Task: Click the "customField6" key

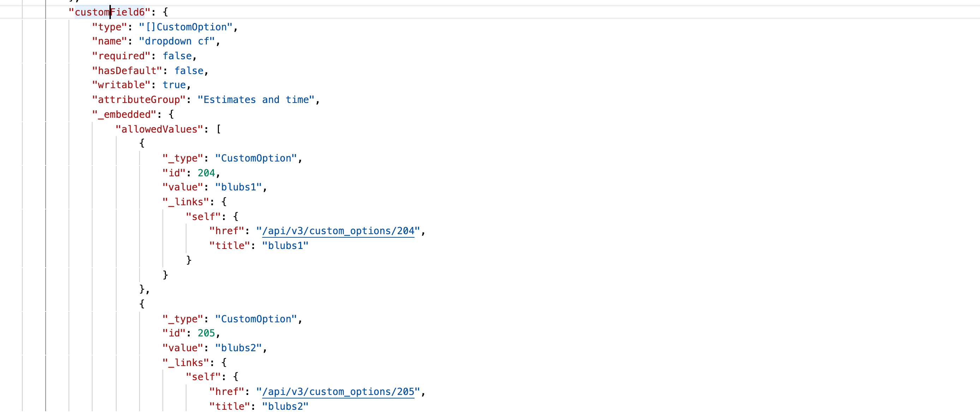Action: 109,12
